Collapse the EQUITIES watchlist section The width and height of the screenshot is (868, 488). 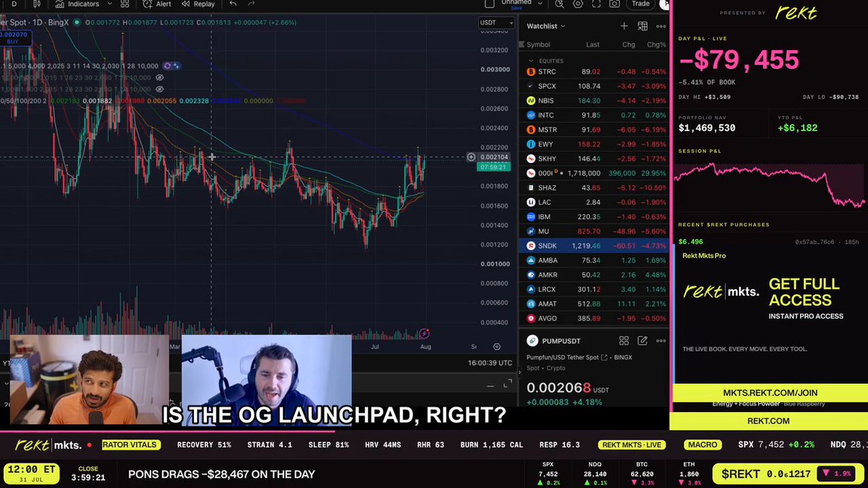pos(532,61)
